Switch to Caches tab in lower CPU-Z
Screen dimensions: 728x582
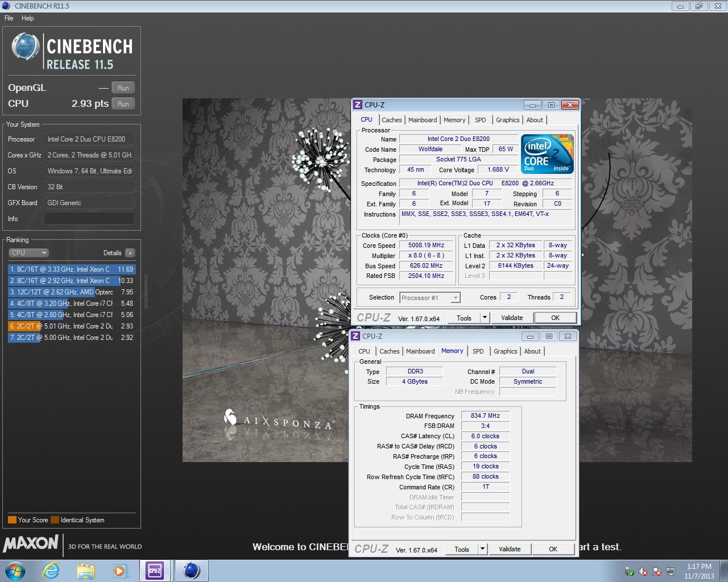pyautogui.click(x=390, y=351)
